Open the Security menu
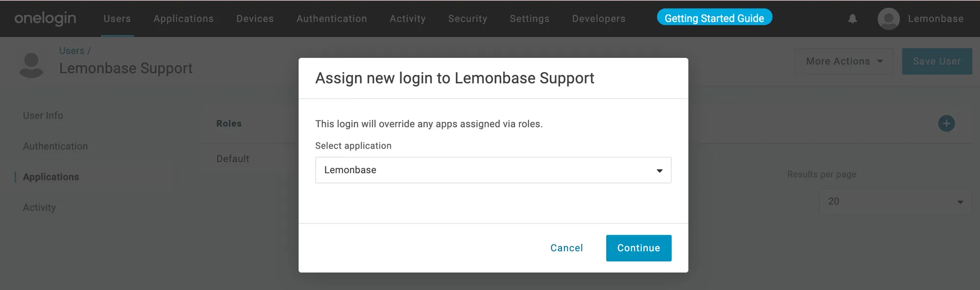 467,19
